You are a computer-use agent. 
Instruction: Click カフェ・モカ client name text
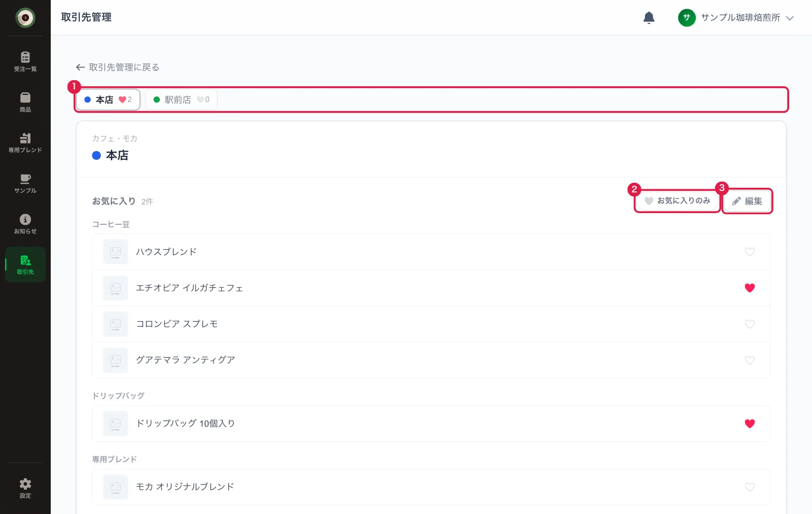115,139
